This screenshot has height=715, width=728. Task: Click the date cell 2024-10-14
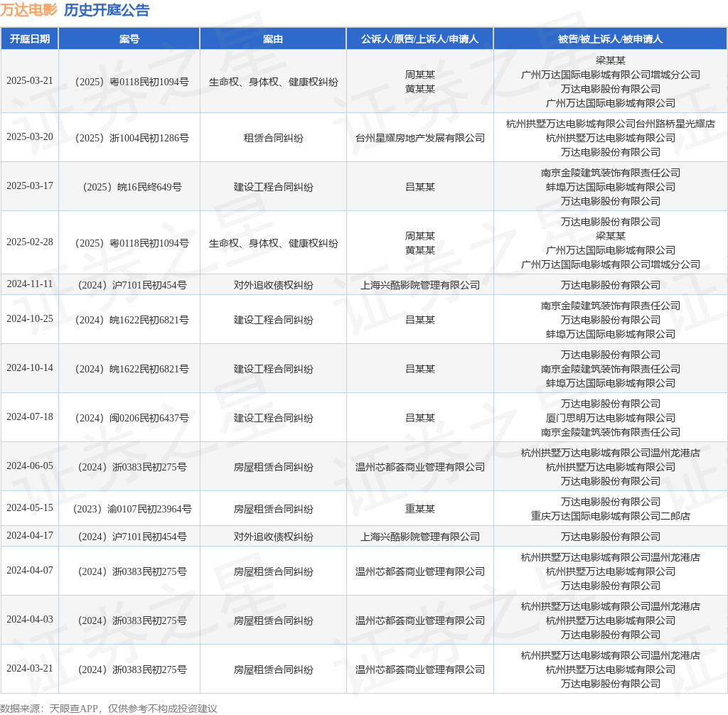tap(30, 367)
